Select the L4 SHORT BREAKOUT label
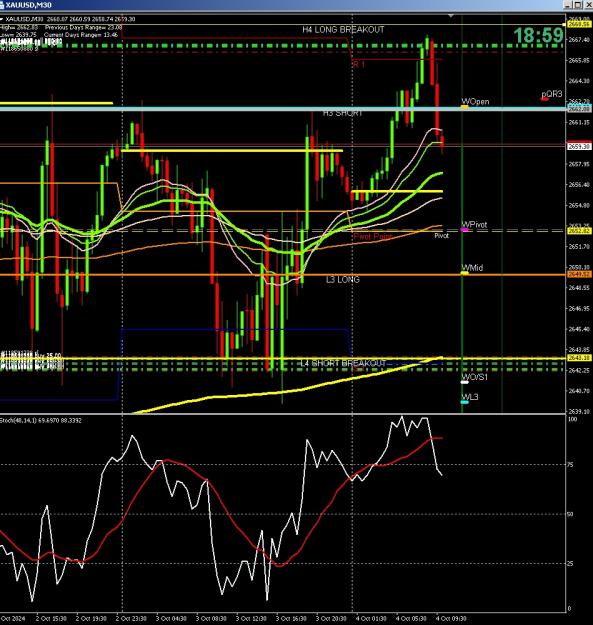593x625 pixels. [x=343, y=363]
